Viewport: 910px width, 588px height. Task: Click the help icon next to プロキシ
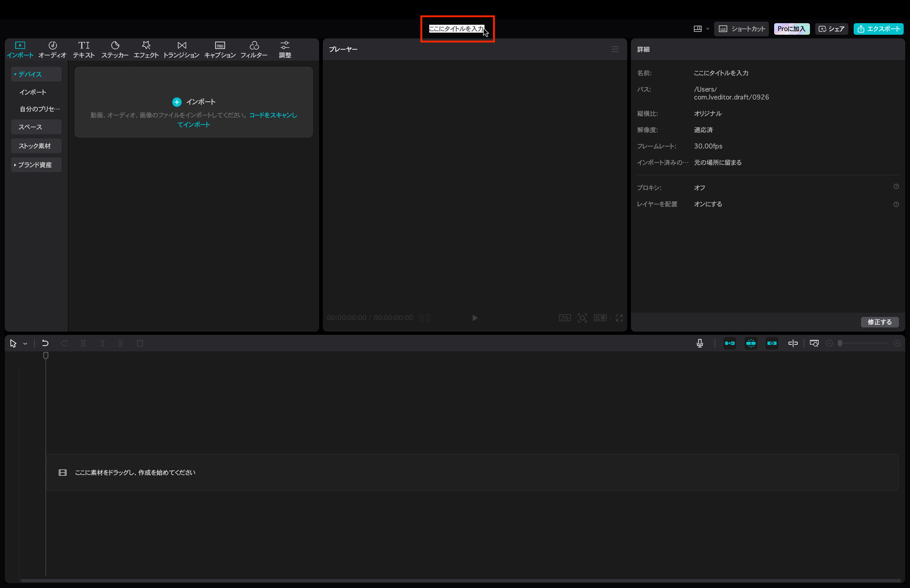[896, 186]
